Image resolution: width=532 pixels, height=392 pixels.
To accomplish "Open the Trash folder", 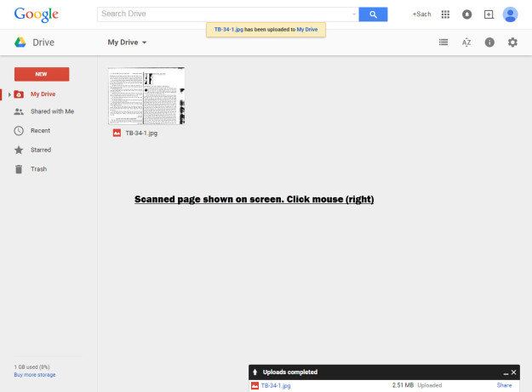I will (x=38, y=169).
